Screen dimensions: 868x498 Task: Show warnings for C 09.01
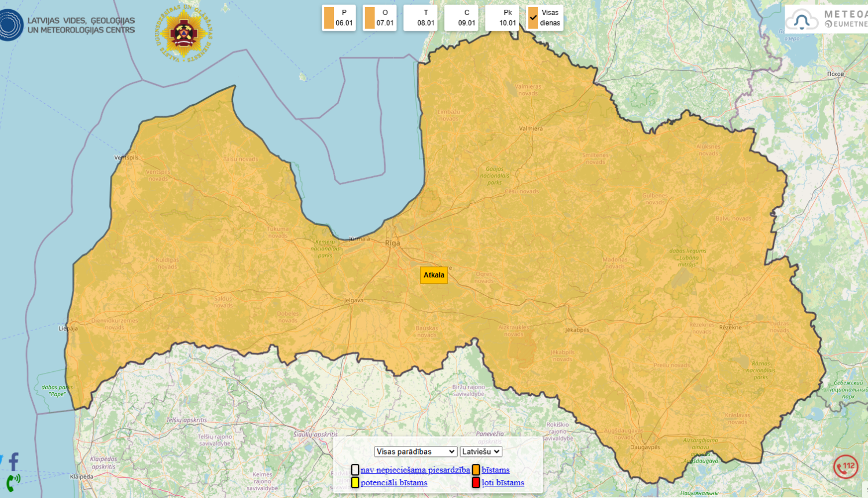pos(461,18)
